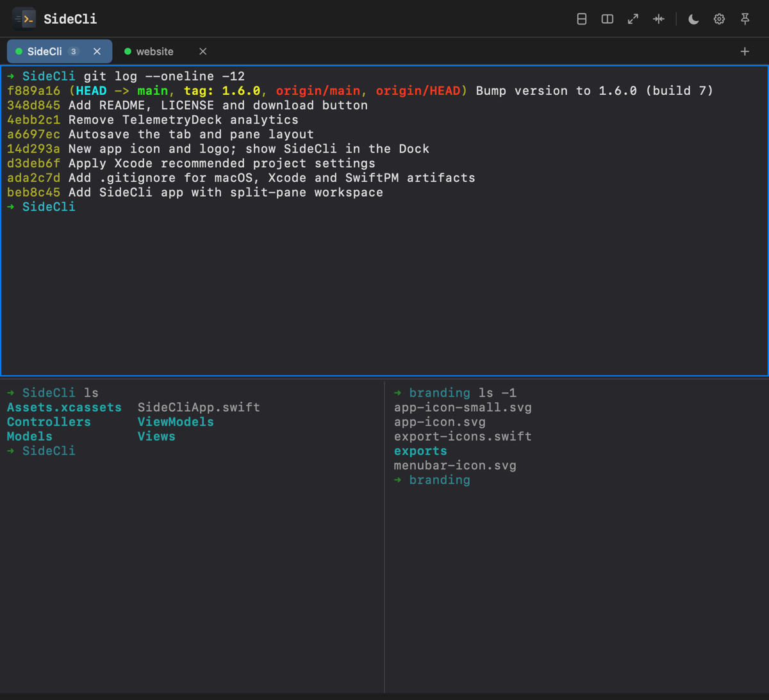Click the green status dot on website tab
Image resolution: width=769 pixels, height=700 pixels.
(x=128, y=51)
